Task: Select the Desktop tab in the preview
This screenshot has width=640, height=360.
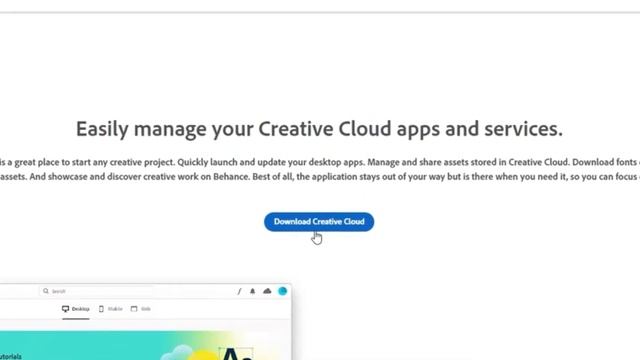Action: (x=76, y=309)
